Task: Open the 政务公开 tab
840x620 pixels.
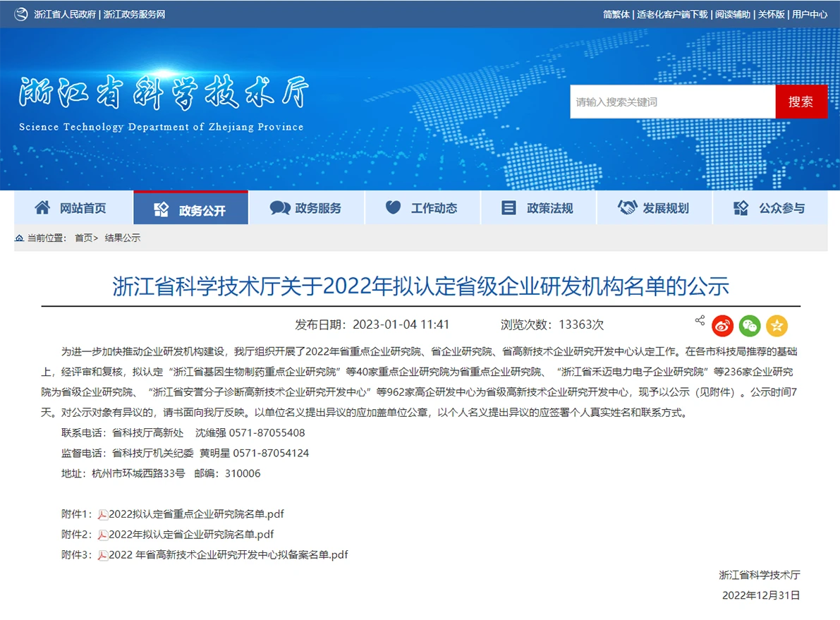Action: pos(190,207)
